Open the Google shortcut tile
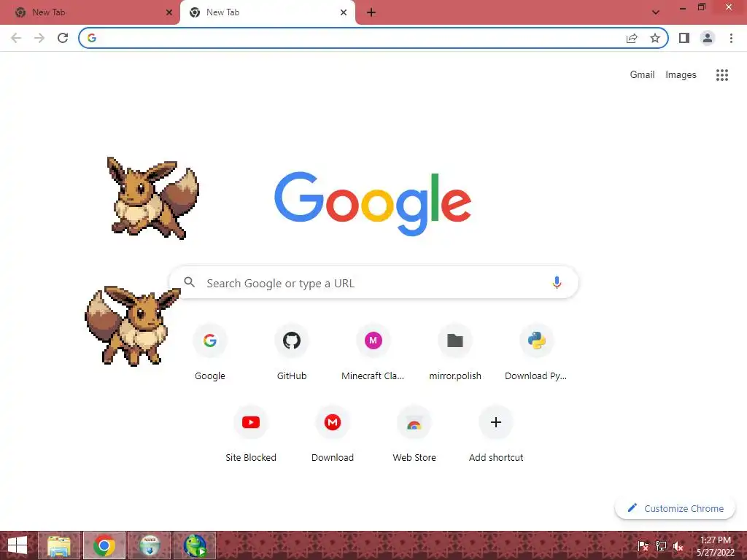747x560 pixels. [x=209, y=352]
